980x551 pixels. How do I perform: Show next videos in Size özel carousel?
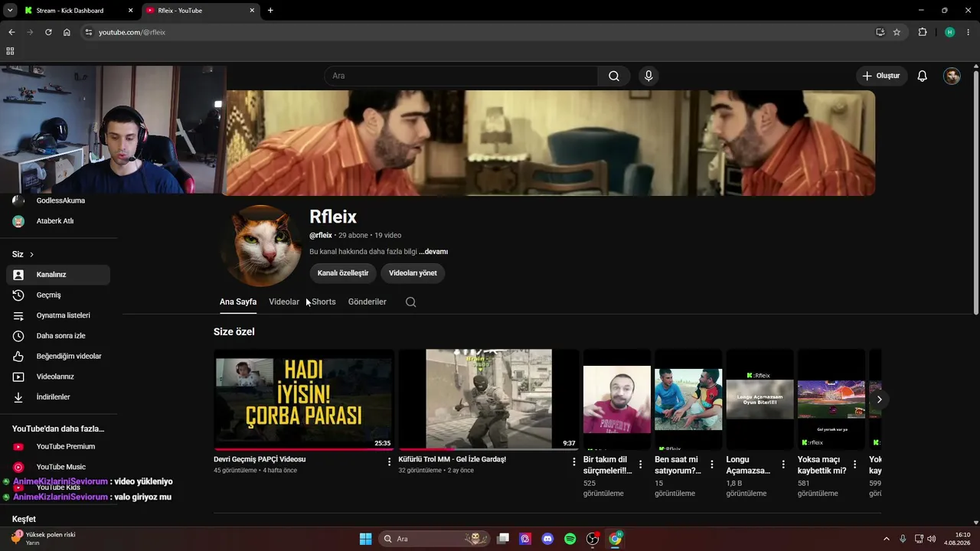pyautogui.click(x=880, y=399)
